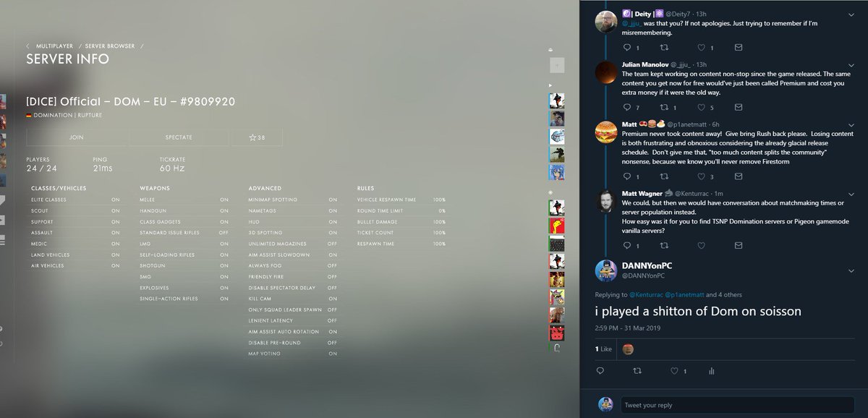Screen dimensions: 868x418
Task: Go to Server Browser breadcrumb
Action: click(x=110, y=46)
